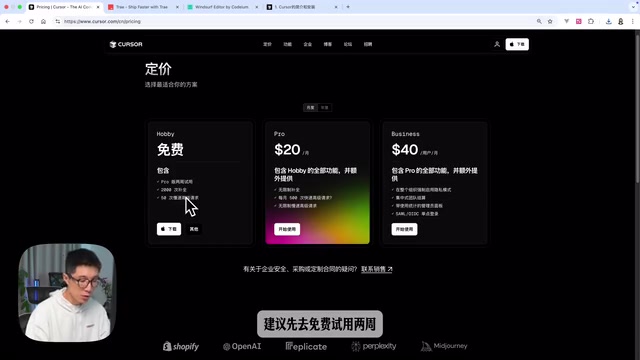The height and width of the screenshot is (360, 640).
Task: Click 开始使用 button on Pro plan
Action: 287,229
